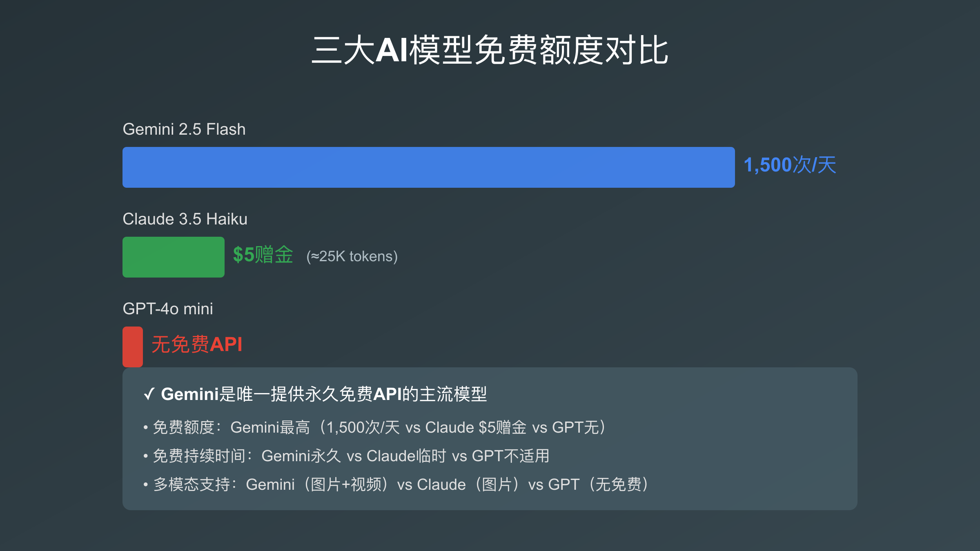Select the "Claude 3.5 Haiku" label
This screenshot has height=551, width=980.
[x=185, y=219]
